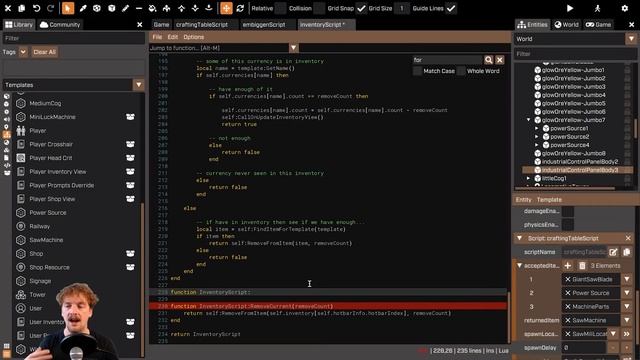Edit the scriptName with pencil icon
Image resolution: width=640 pixels, height=360 pixels.
(x=613, y=252)
